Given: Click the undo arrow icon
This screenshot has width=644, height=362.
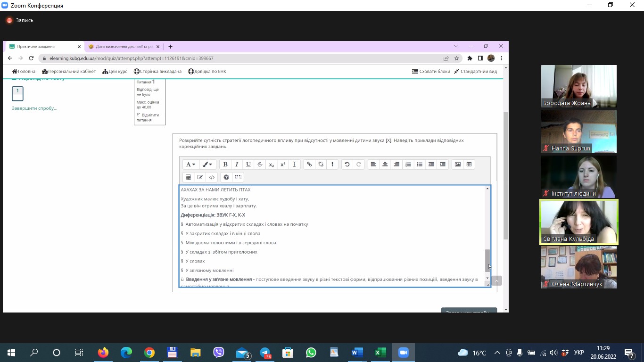Looking at the screenshot, I should (347, 165).
